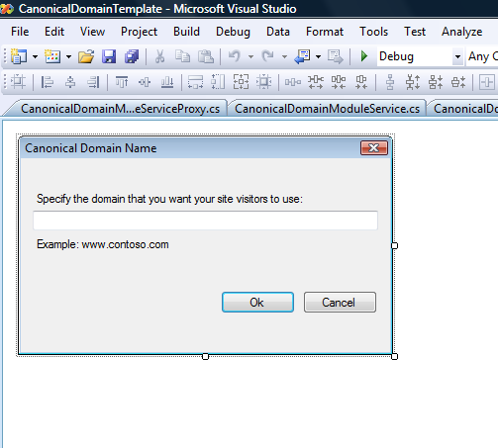Screen dimensions: 498x448
Task: Click Increase Vertical Spacing icon
Action: click(x=413, y=82)
